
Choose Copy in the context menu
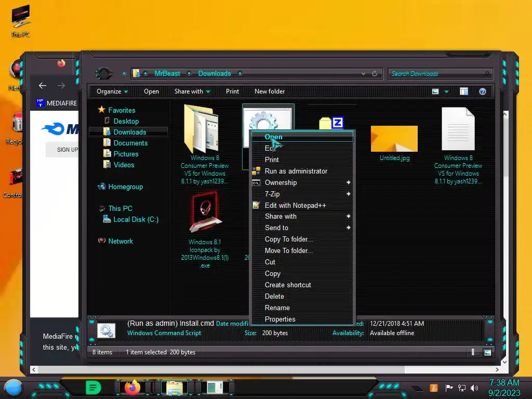click(x=302, y=273)
